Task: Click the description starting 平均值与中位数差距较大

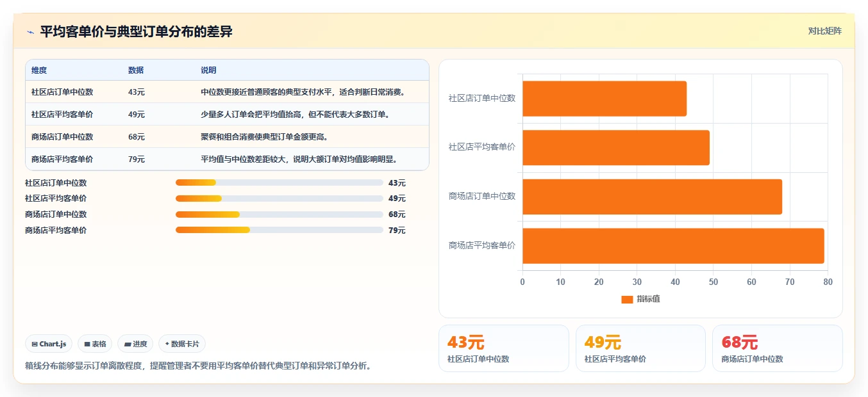Action: [299, 159]
